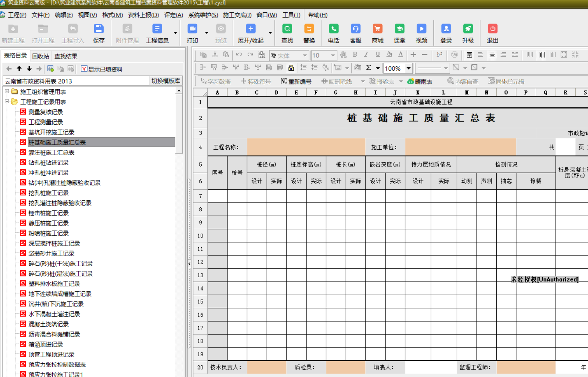Viewport: 588px width, 377px height.
Task: Switch to the 回收站 tab
Action: (41, 56)
